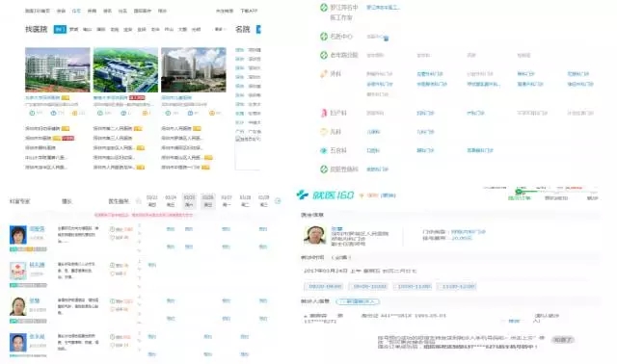The image size is (617, 364).
Task: Open the 下载APP item in the top navigation
Action: 249,11
